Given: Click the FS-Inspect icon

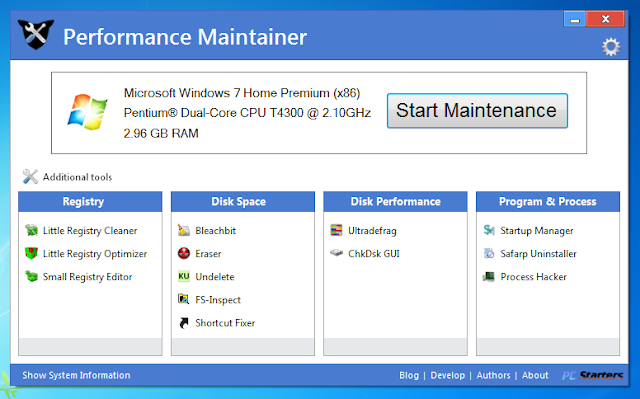Looking at the screenshot, I should point(184,299).
